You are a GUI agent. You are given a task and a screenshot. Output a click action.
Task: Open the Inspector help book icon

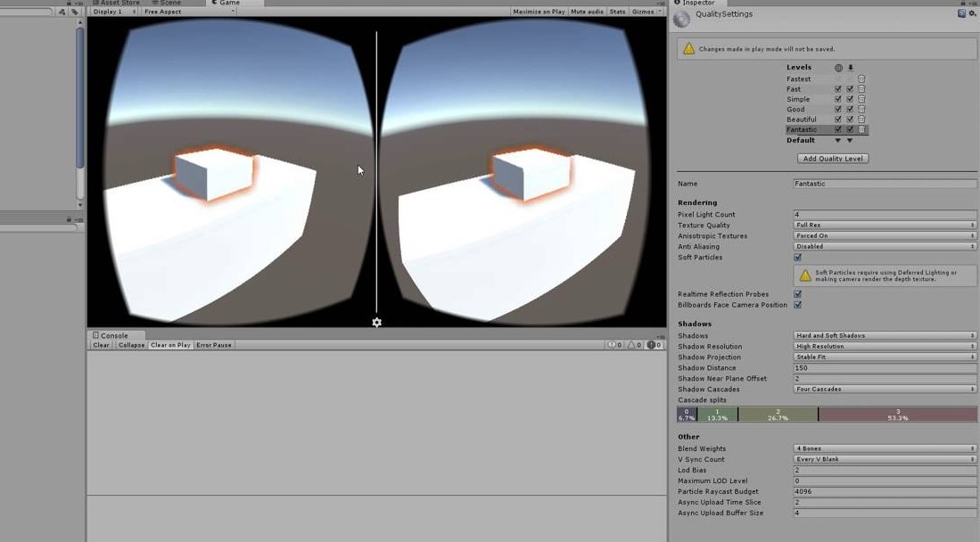pyautogui.click(x=961, y=13)
